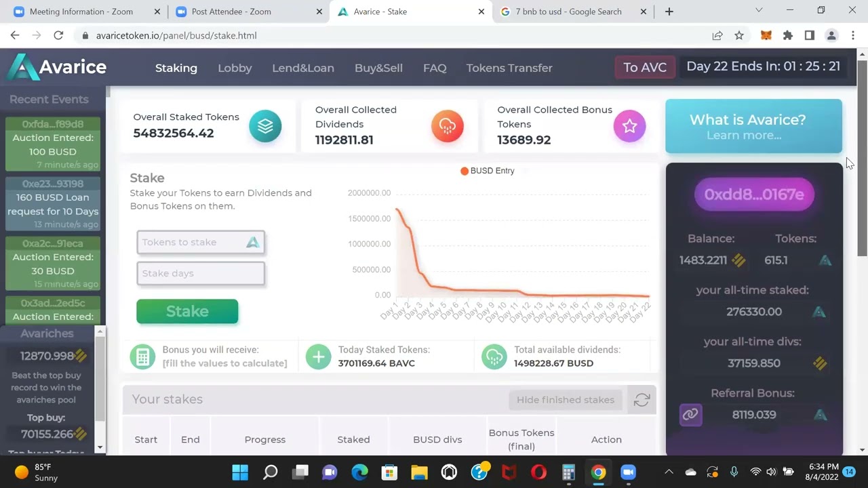This screenshot has width=868, height=488.
Task: Click the Overall Collected Dividends cloud icon
Action: pos(448,126)
